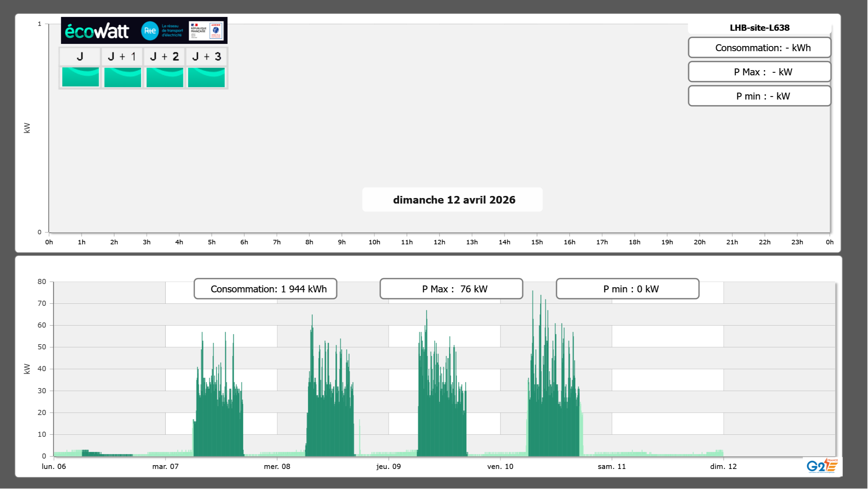Click the daily Consommation - kWh box
Screen dimensions: 868x489
pyautogui.click(x=759, y=48)
